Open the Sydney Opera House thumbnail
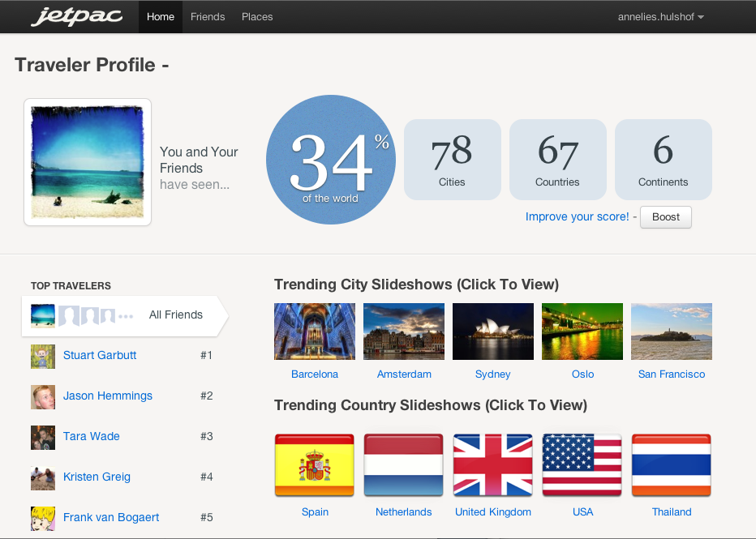 click(x=493, y=332)
